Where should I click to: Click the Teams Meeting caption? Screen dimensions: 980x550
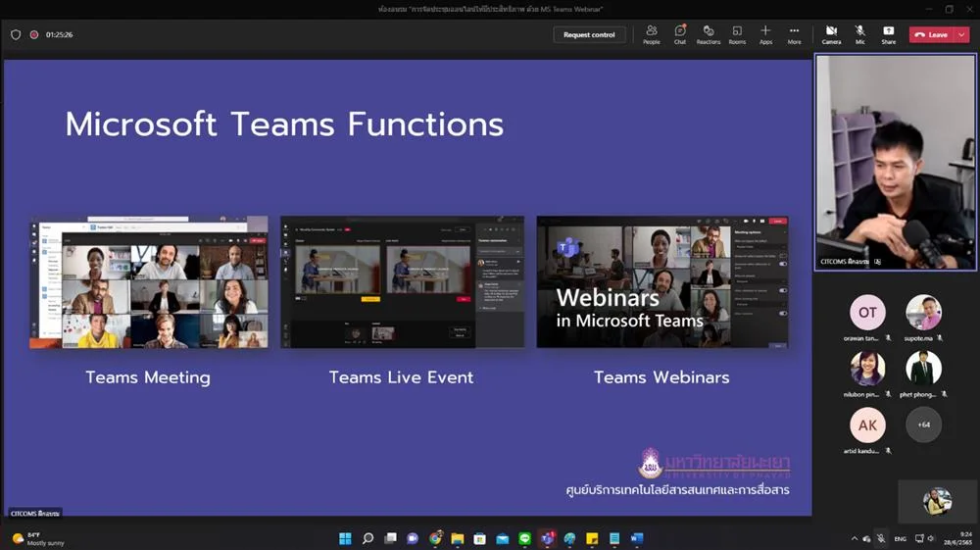click(x=148, y=376)
